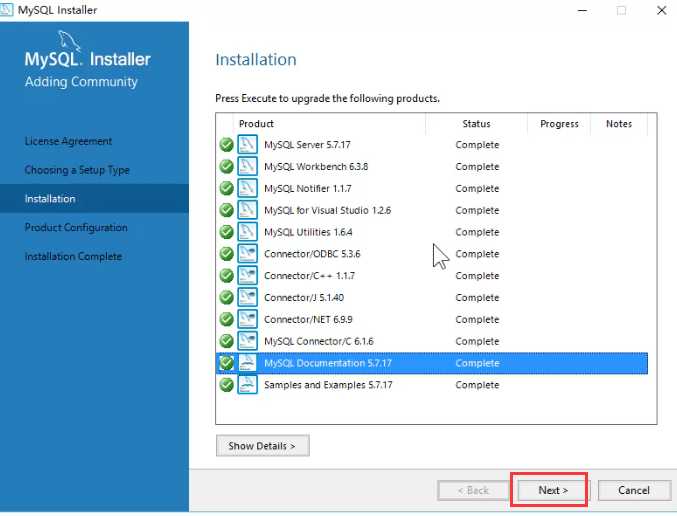Select the MySQL Server 5.7.17 row text
Screen dimensions: 677x516
307,145
